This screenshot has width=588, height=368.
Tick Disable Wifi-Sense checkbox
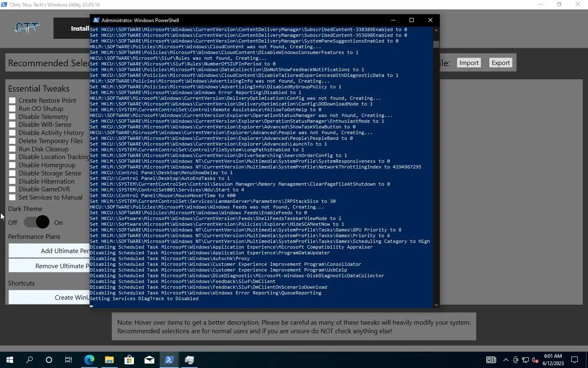pyautogui.click(x=12, y=125)
